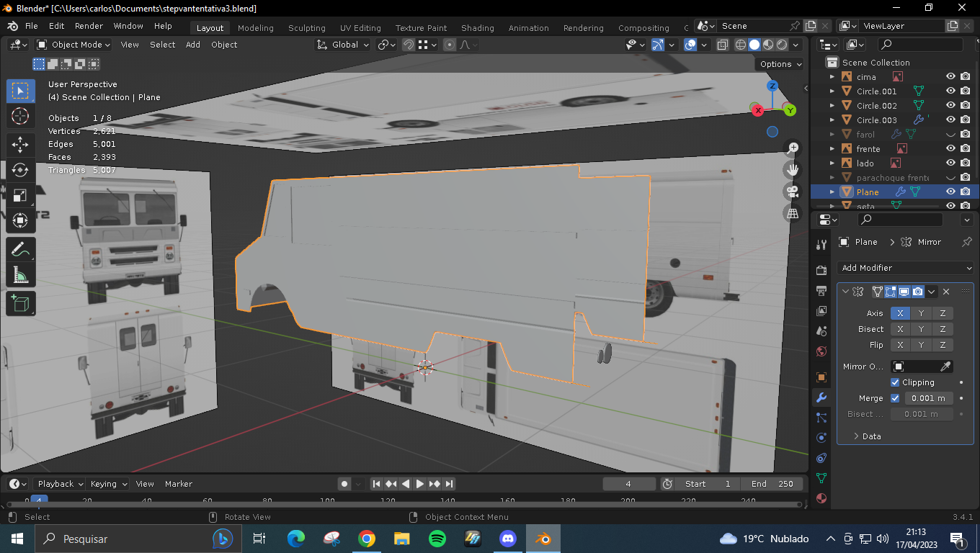This screenshot has height=553, width=980.
Task: Open the View Layer properties tab
Action: pos(821,311)
